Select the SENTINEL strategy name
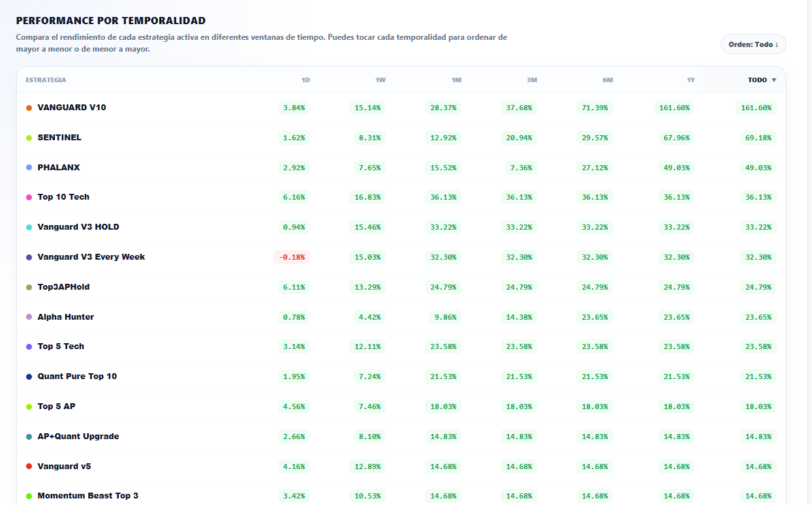 pos(59,137)
